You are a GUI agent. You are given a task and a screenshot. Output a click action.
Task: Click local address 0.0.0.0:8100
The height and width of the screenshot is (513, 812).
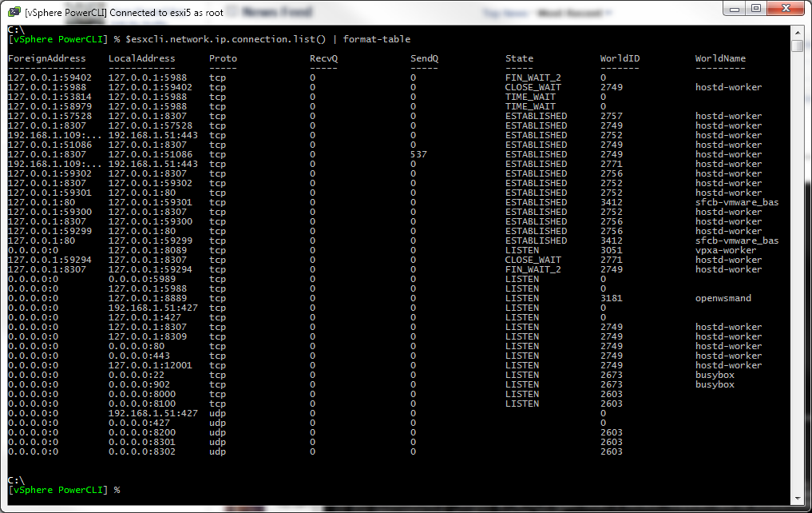pyautogui.click(x=142, y=404)
